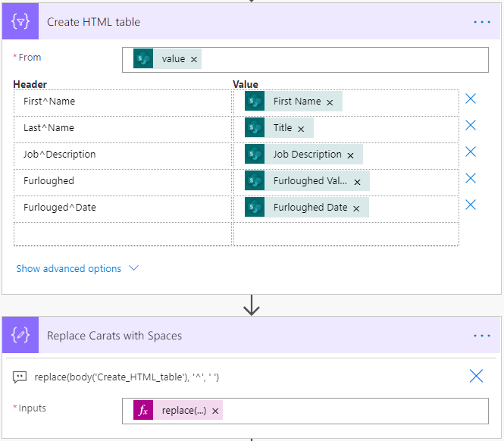The width and height of the screenshot is (504, 441).
Task: Edit the Furlouged^Date header cell
Action: [123, 208]
